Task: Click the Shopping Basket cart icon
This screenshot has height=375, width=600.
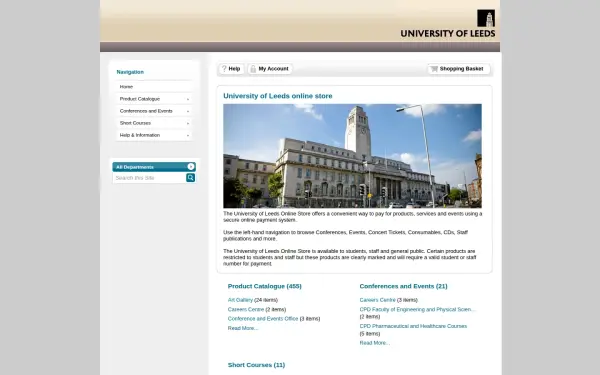Action: pos(434,69)
